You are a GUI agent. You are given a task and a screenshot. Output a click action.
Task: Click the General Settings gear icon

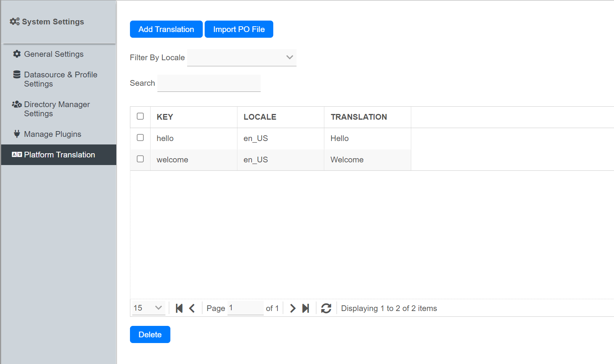point(17,54)
